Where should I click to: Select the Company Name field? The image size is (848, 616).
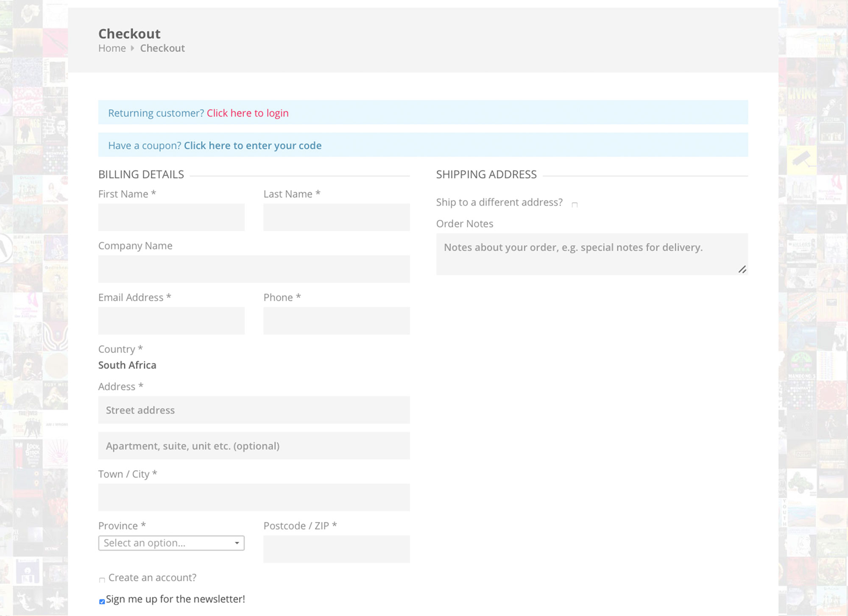point(254,269)
